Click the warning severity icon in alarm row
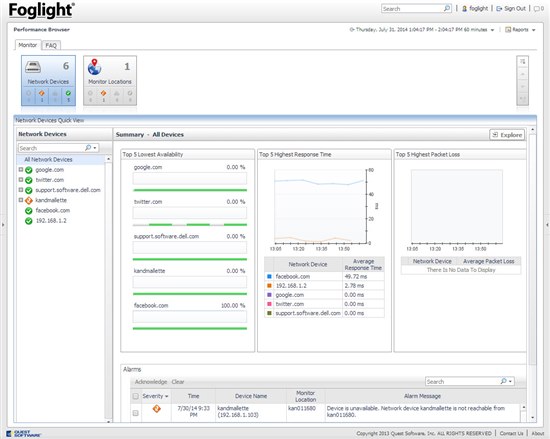 tap(156, 408)
